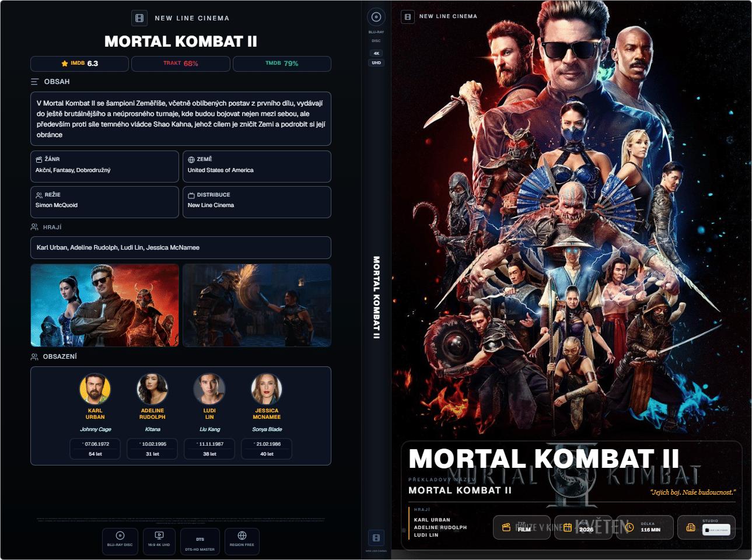Click the tagline "Jejich boj. Naše budoucnost."
The width and height of the screenshot is (752, 560).
693,492
